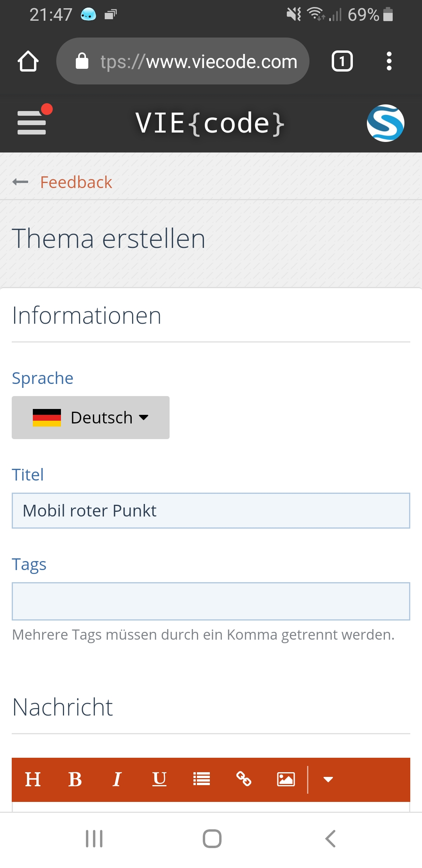
Task: Tap the browser home icon
Action: (x=28, y=61)
